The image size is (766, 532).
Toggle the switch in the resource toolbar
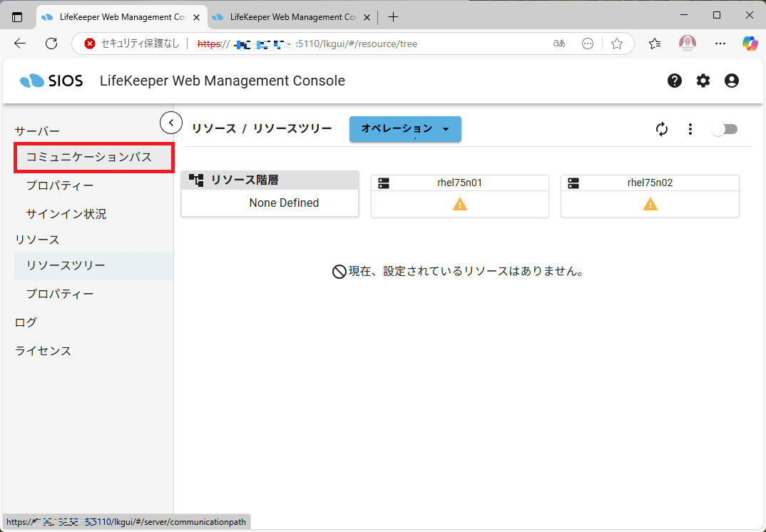[725, 129]
